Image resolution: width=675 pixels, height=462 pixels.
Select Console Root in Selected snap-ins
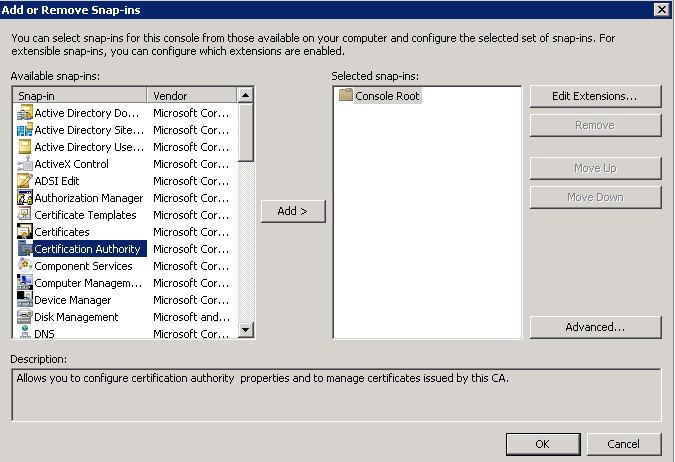(x=387, y=96)
